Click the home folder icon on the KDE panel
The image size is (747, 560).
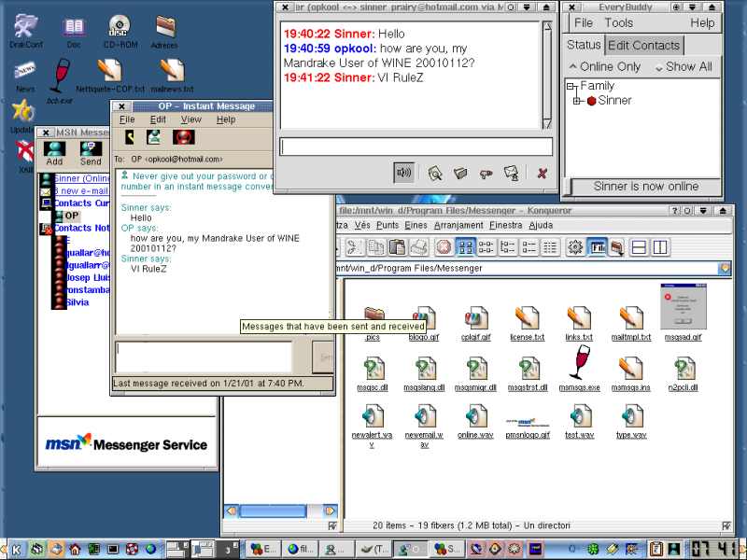[x=75, y=549]
